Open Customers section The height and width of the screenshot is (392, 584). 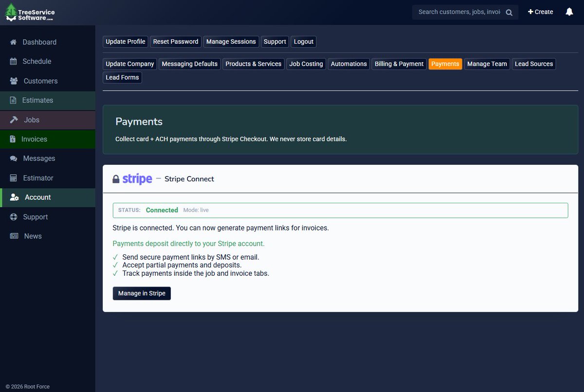(x=48, y=81)
